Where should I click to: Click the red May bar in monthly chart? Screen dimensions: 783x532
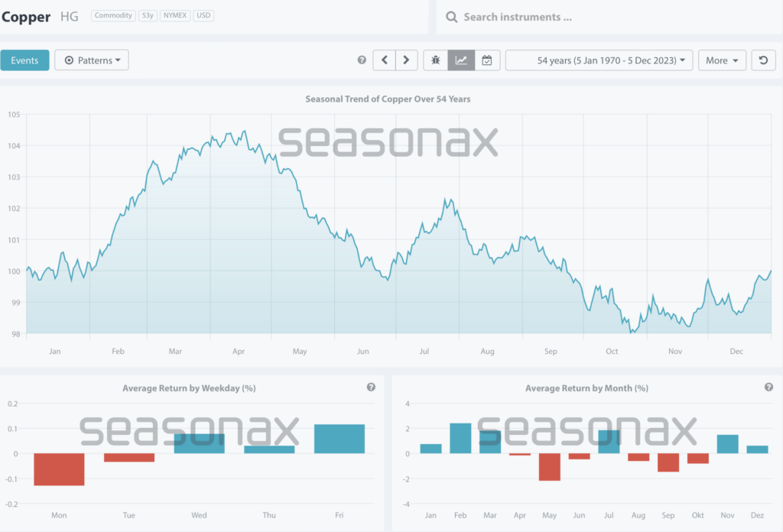pyautogui.click(x=549, y=467)
